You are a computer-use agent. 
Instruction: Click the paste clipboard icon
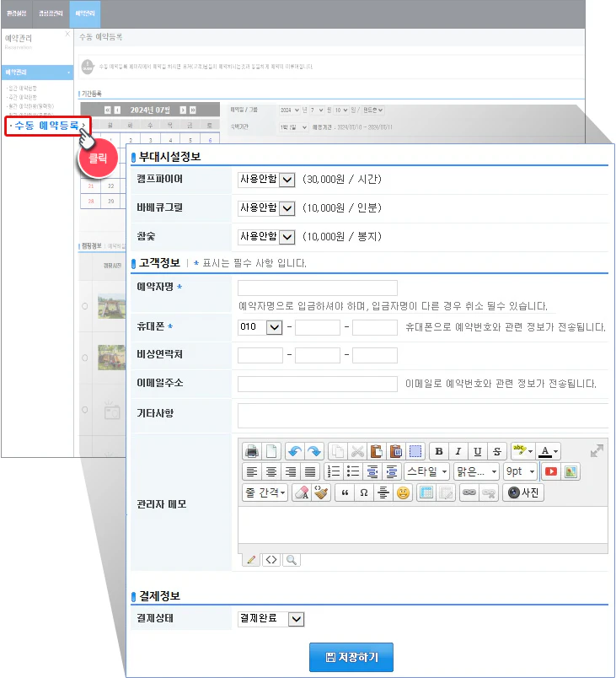coord(376,451)
